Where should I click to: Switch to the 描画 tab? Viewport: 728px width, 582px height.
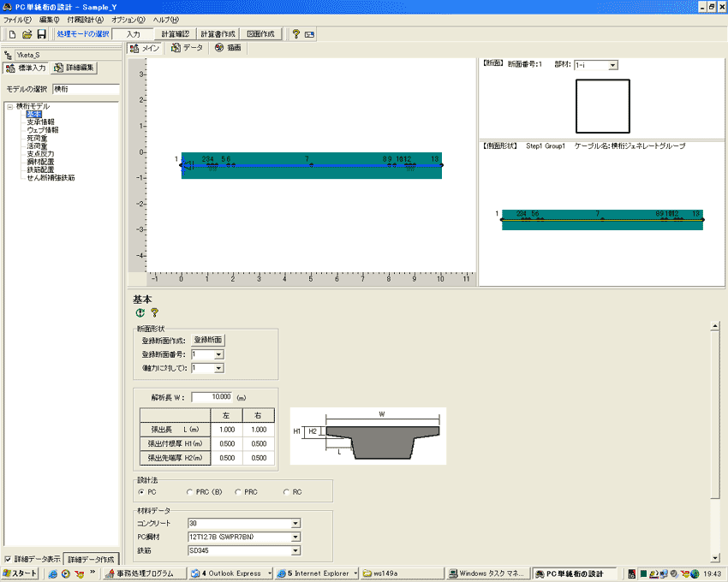(x=229, y=48)
